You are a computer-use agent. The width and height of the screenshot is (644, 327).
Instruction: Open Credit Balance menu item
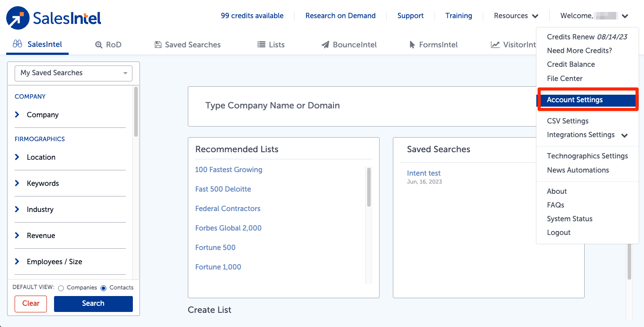click(571, 64)
